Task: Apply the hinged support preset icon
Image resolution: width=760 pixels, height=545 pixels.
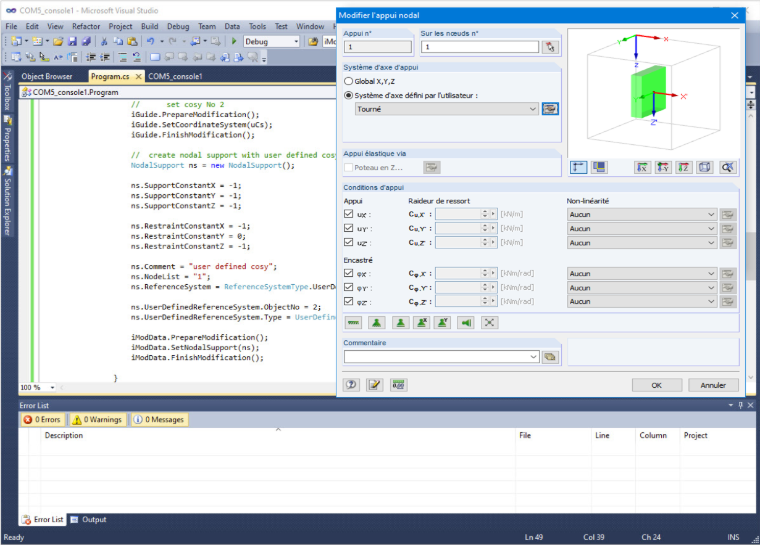Action: (377, 323)
